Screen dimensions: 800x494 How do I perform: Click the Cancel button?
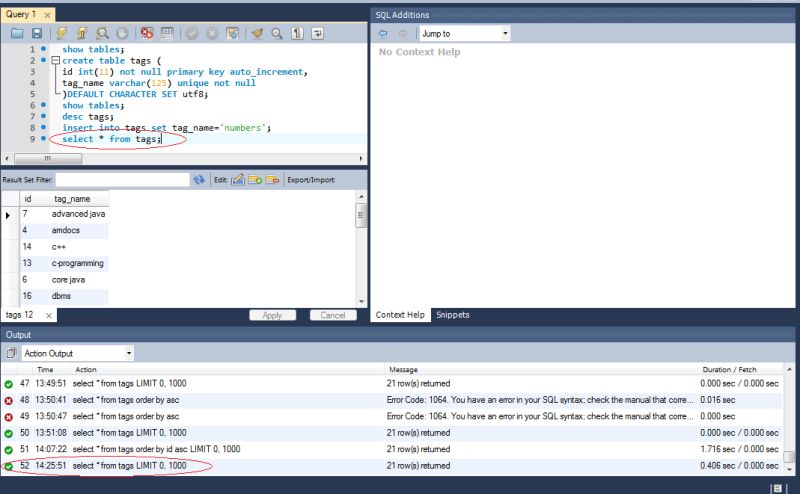333,315
